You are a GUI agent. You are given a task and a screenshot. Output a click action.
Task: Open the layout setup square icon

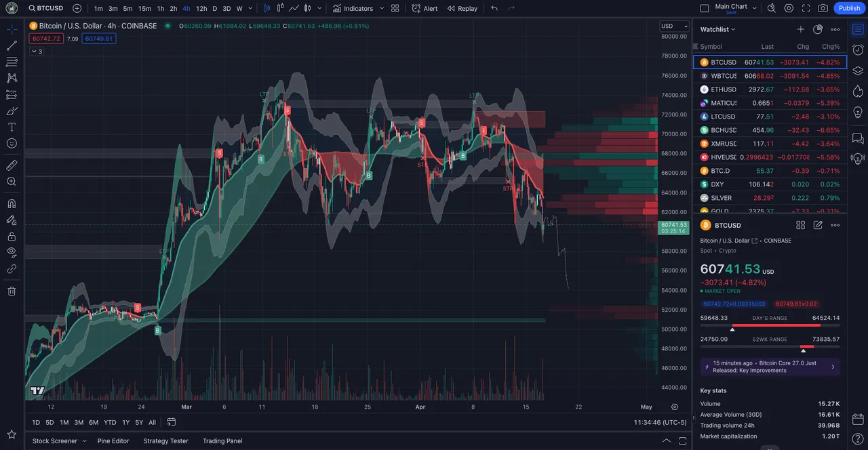[x=705, y=8]
